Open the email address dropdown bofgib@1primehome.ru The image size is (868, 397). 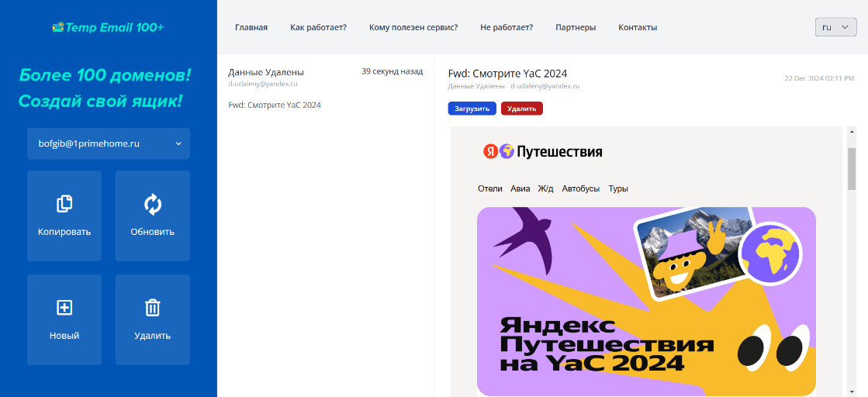[109, 143]
